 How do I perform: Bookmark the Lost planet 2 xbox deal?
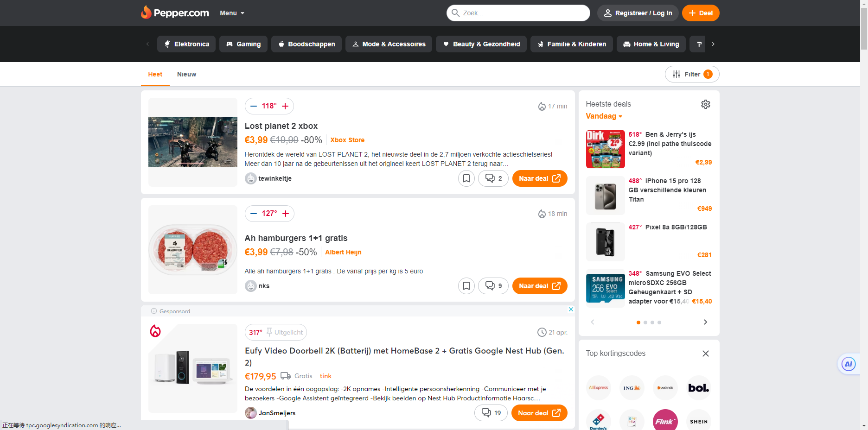tap(466, 178)
